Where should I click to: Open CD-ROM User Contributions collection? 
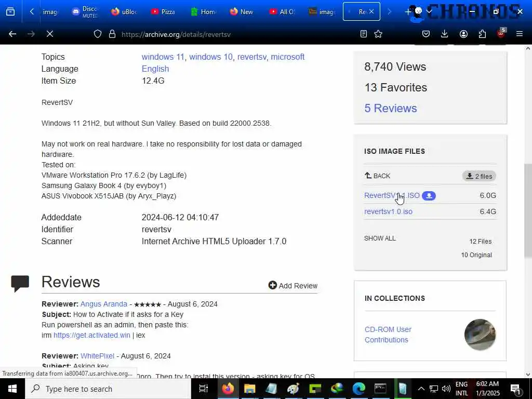click(388, 335)
